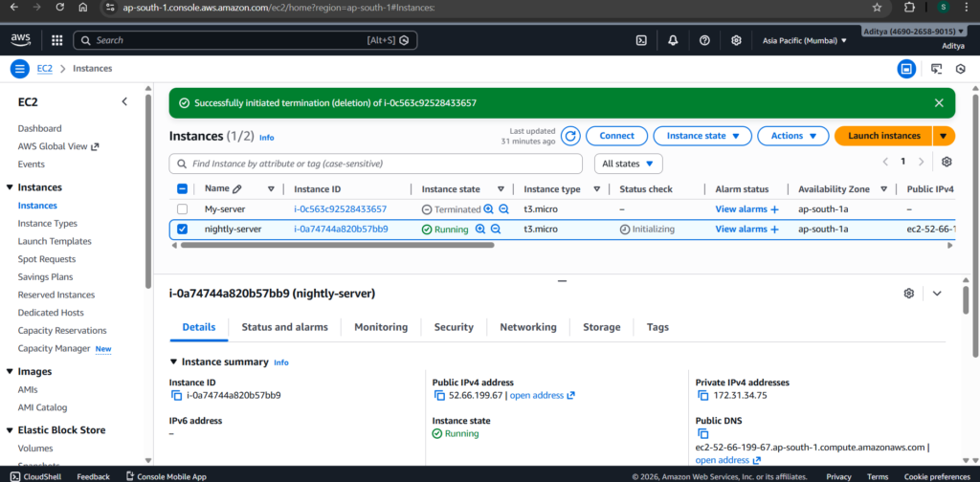Open the AWS services grid menu
The width and height of the screenshot is (980, 482).
pos(56,40)
